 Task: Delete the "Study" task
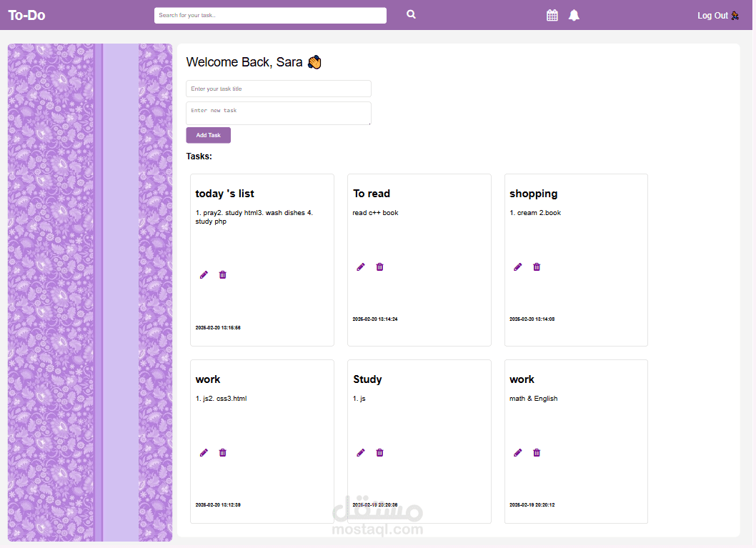tap(379, 452)
